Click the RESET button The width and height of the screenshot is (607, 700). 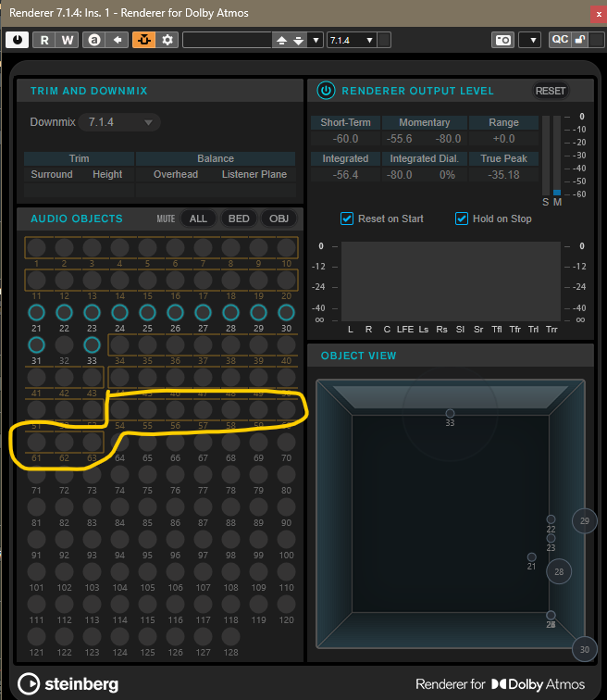(x=551, y=91)
